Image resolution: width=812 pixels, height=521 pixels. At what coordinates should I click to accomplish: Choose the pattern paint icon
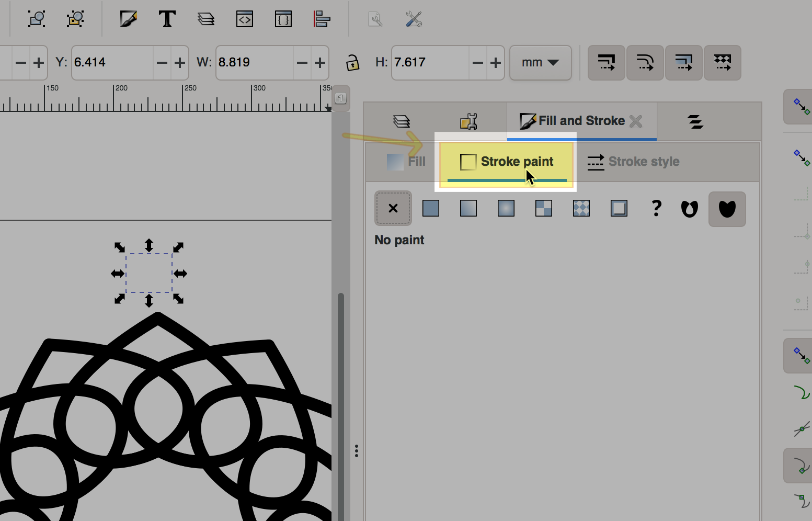pyautogui.click(x=581, y=209)
